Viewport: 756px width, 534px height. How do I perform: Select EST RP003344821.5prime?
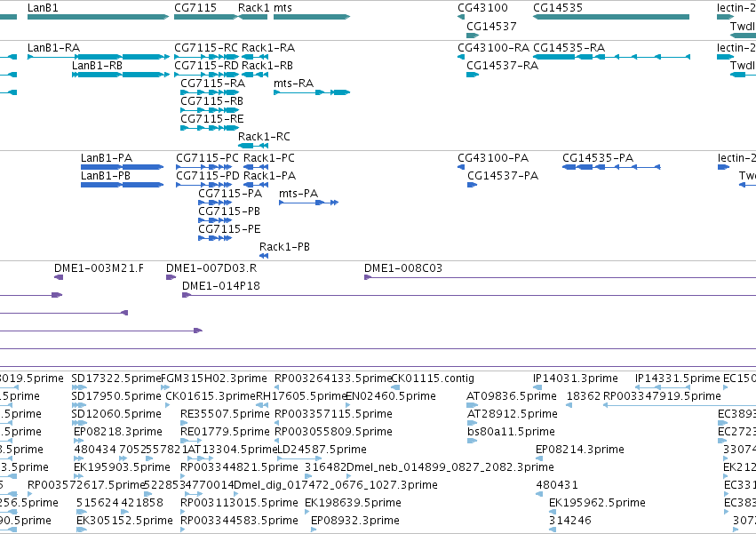(183, 476)
